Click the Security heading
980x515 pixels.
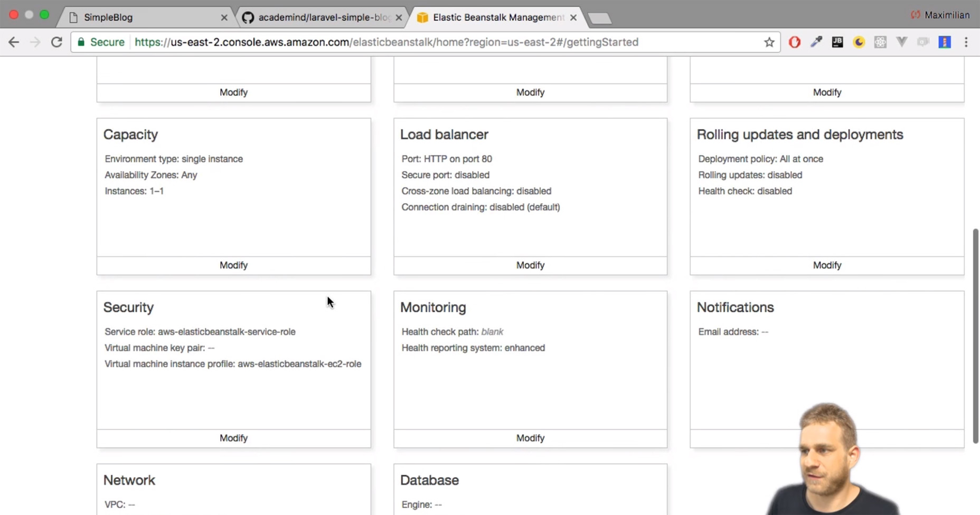128,308
